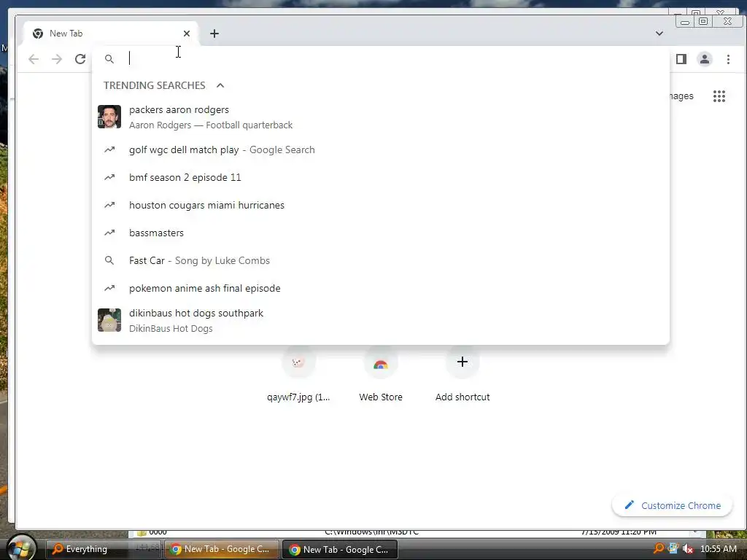Click trending icon beside pokemon suggestion
Image resolution: width=747 pixels, height=560 pixels.
coord(109,288)
